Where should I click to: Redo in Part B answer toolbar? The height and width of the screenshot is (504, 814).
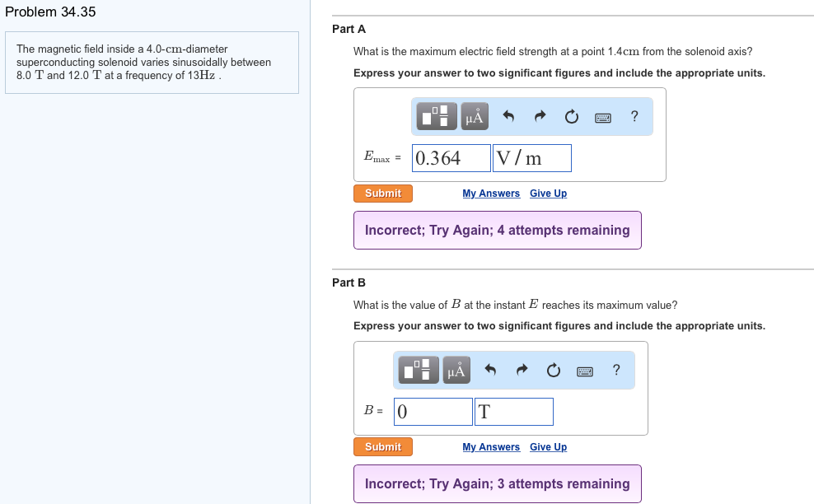(522, 370)
